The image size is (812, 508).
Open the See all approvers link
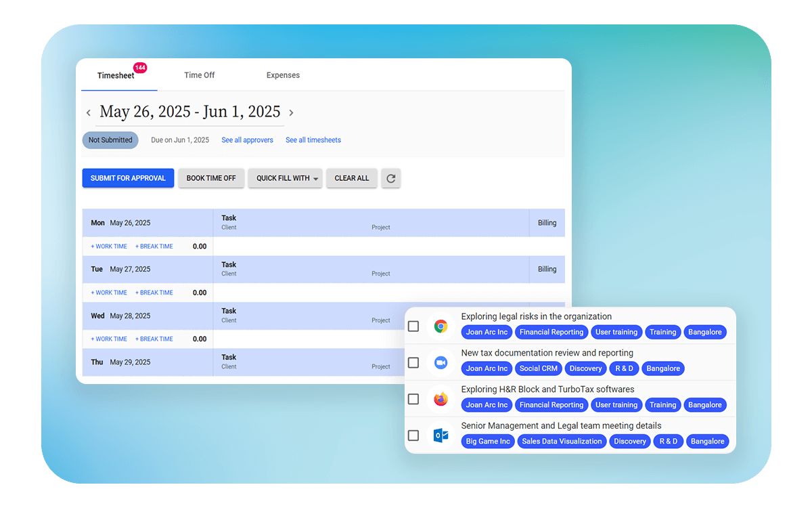[x=248, y=140]
